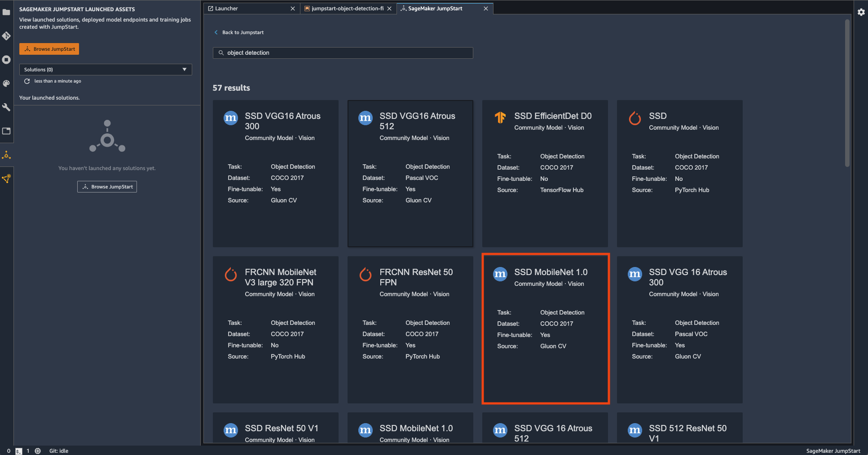Image resolution: width=868 pixels, height=455 pixels.
Task: Open the SSD ResNet 50 V1 card
Action: (276, 428)
